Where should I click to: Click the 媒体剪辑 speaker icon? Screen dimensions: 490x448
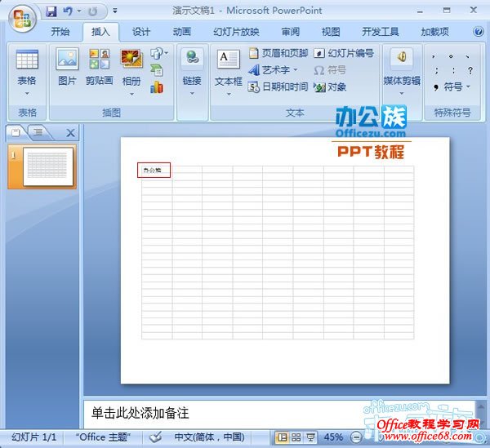coord(402,58)
